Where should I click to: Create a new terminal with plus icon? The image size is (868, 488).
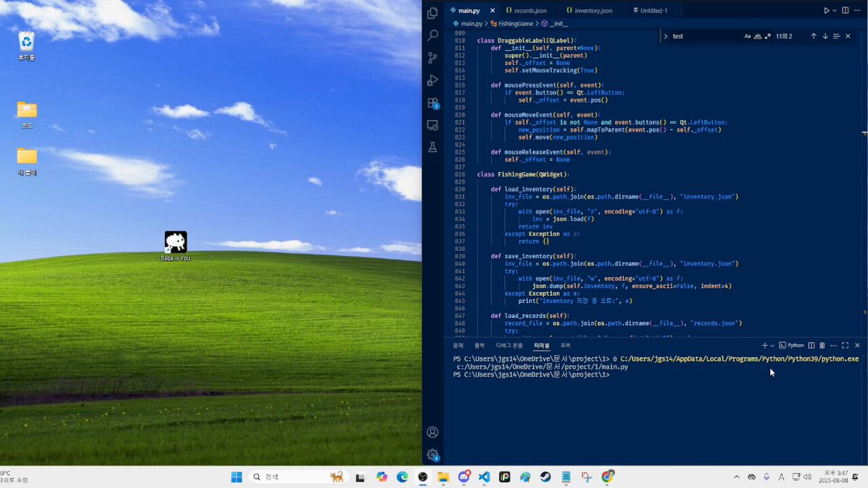(x=765, y=346)
